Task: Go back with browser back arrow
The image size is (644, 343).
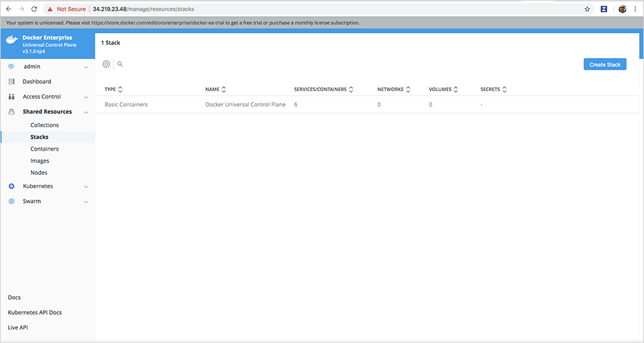Action: [9, 9]
